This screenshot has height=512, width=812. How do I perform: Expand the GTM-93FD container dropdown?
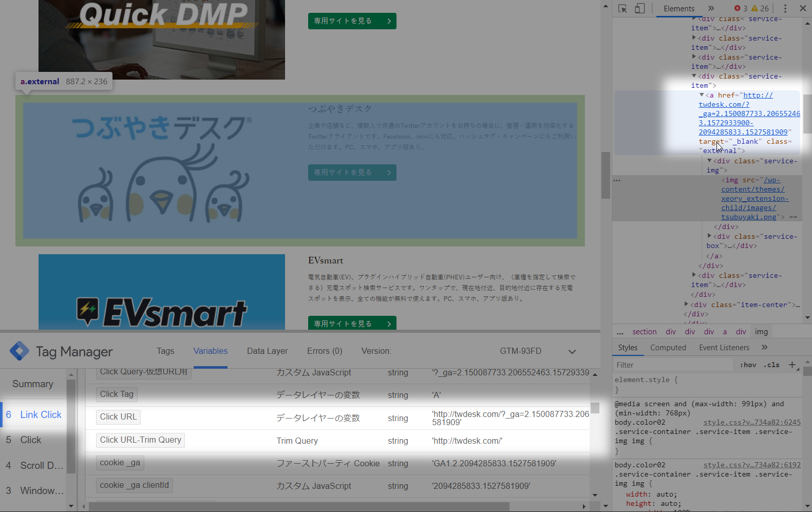tap(572, 352)
